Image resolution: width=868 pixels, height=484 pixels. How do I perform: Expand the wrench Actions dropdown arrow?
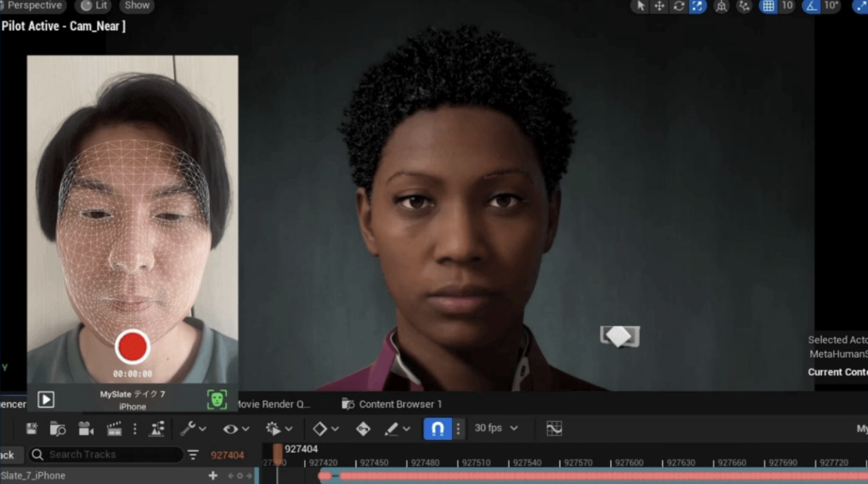coord(203,429)
